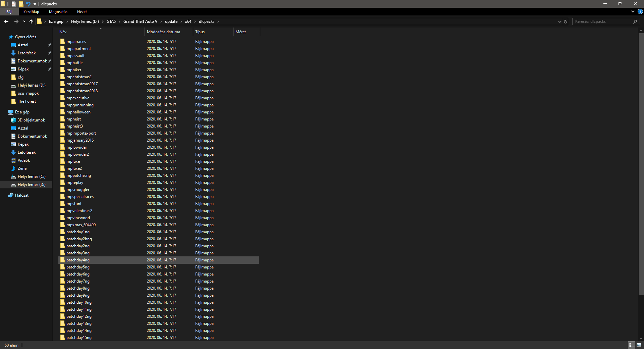
Task: Click the refresh icon in the address bar
Action: [x=566, y=21]
